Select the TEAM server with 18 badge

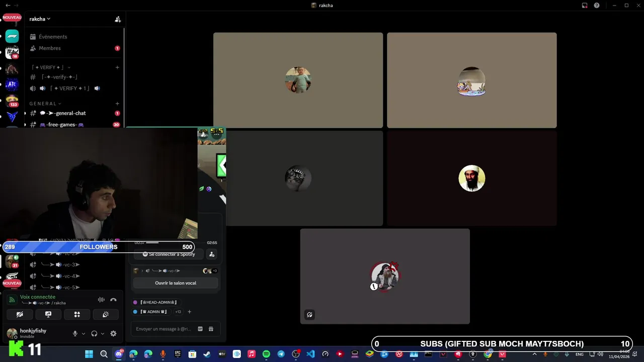[x=12, y=52]
